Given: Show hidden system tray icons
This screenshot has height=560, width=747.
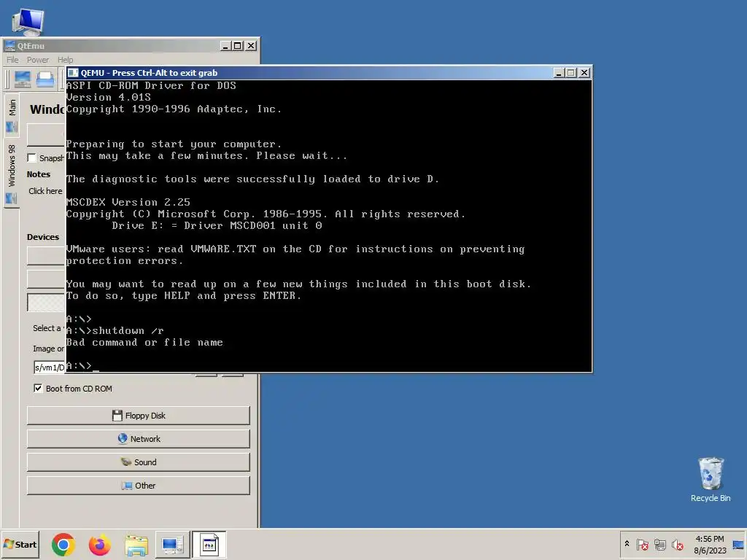Looking at the screenshot, I should click(627, 543).
